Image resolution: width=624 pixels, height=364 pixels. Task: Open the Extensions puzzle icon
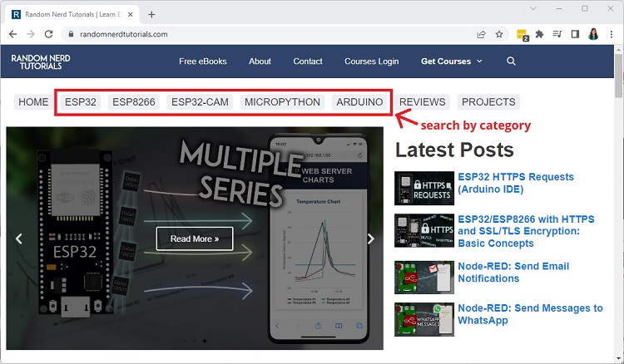539,34
